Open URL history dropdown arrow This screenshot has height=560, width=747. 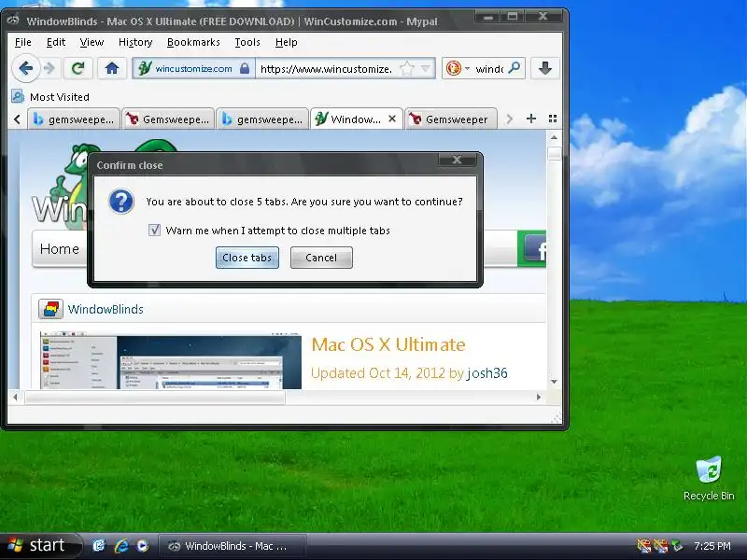tap(426, 68)
